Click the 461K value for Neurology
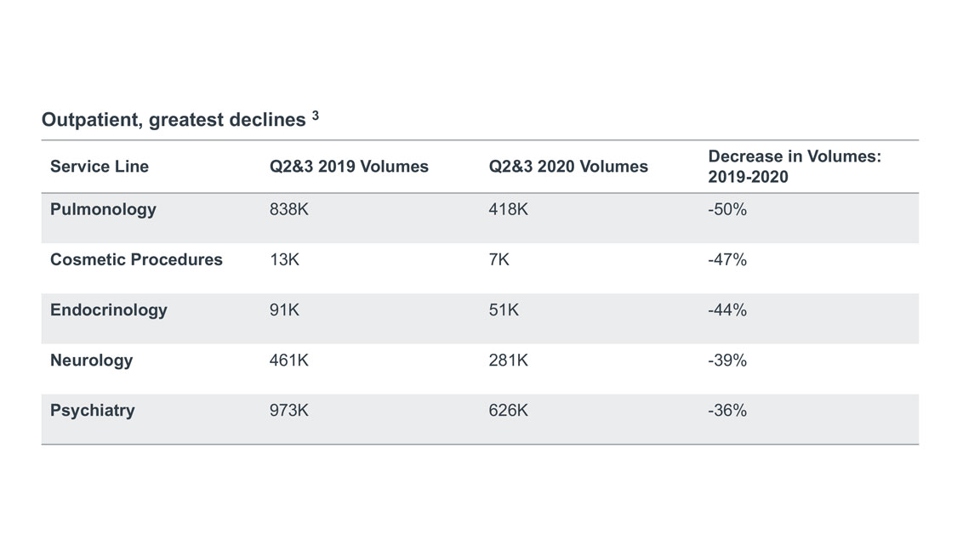Image resolution: width=980 pixels, height=551 pixels. click(x=289, y=360)
